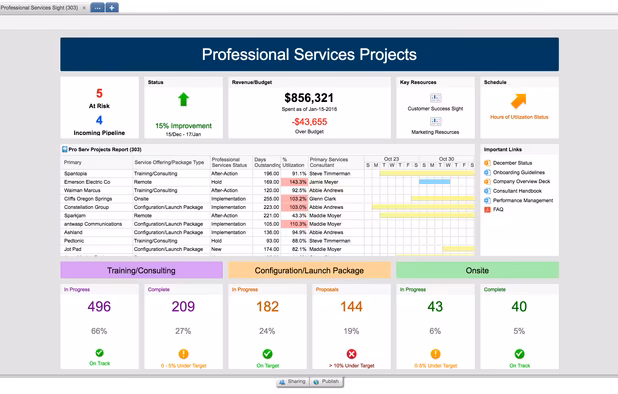Screen dimensions: 618x394
Task: Select the Emerson Electric Co row
Action: coord(268,182)
